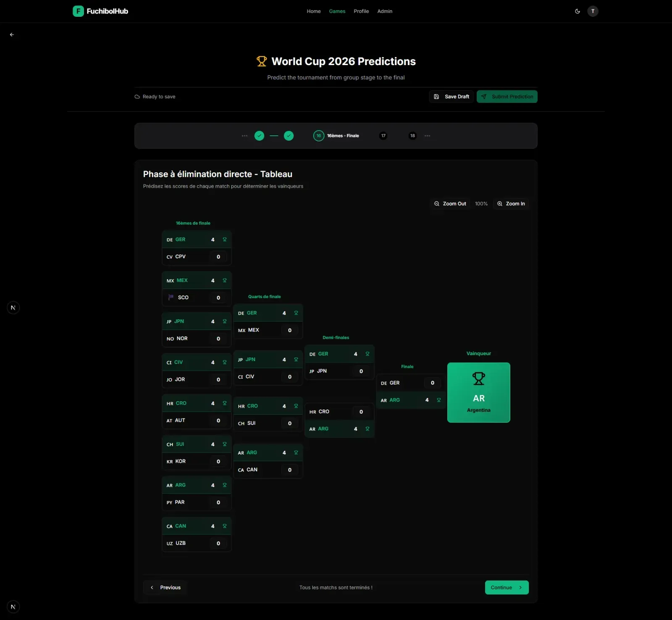Click the Submit Prediction button

click(507, 97)
